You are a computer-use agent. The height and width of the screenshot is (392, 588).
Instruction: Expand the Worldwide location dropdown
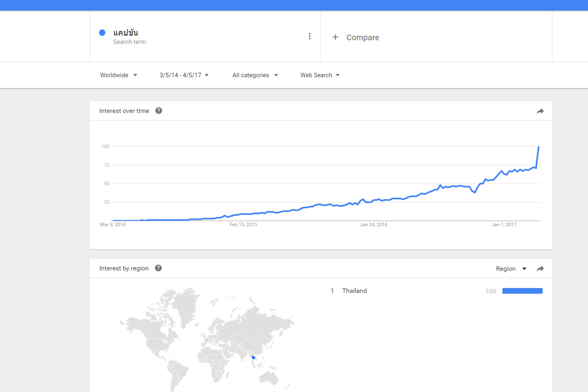point(119,75)
